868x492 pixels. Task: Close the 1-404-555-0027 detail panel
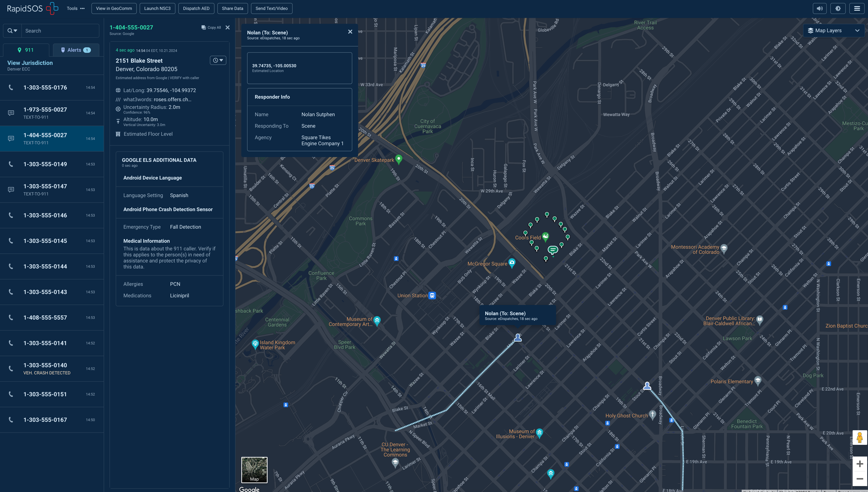click(x=227, y=28)
